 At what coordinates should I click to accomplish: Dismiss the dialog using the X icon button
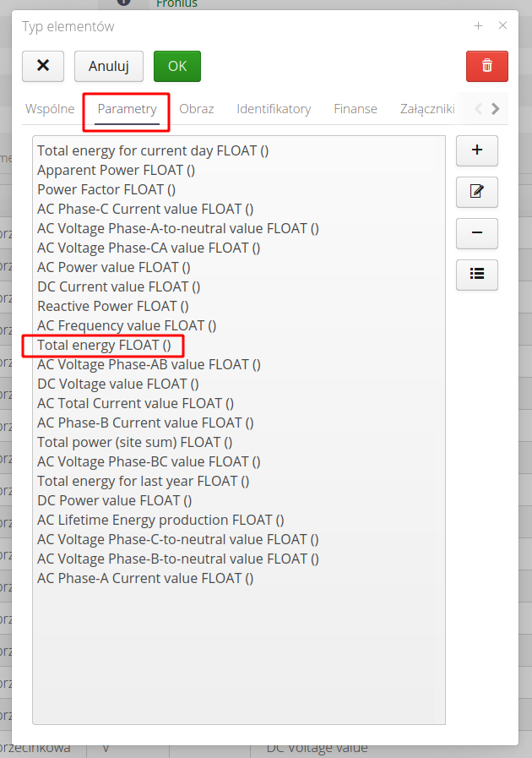(42, 65)
